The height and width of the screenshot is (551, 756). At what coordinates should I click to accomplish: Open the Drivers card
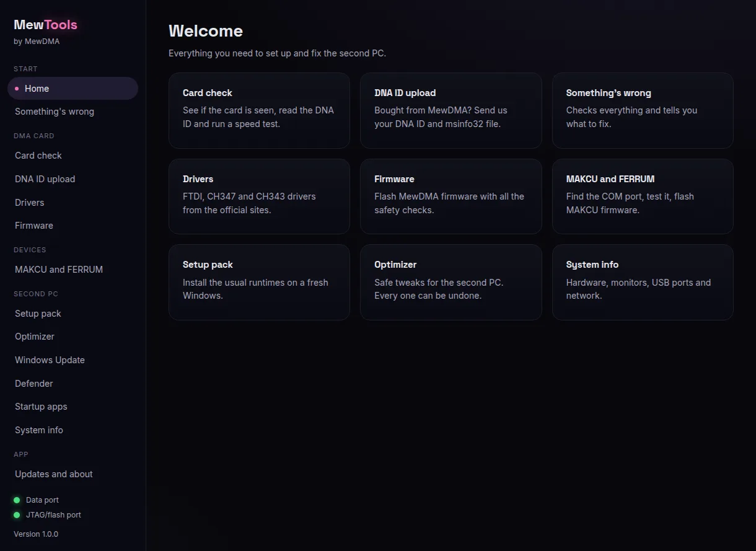click(x=259, y=196)
